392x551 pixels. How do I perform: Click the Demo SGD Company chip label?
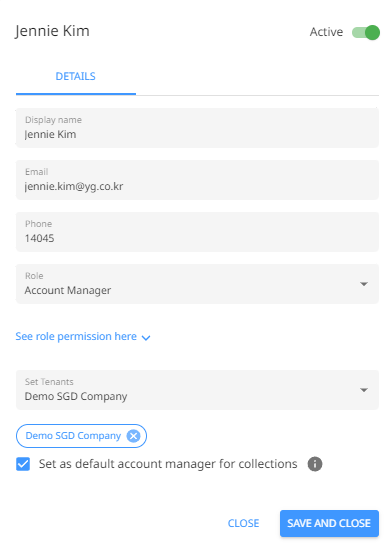click(x=73, y=436)
